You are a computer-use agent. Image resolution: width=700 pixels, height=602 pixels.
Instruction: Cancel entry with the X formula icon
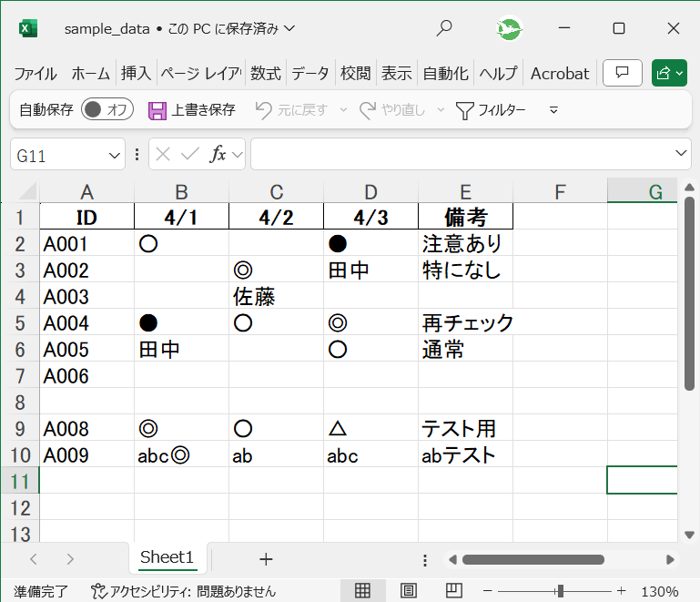click(x=163, y=155)
